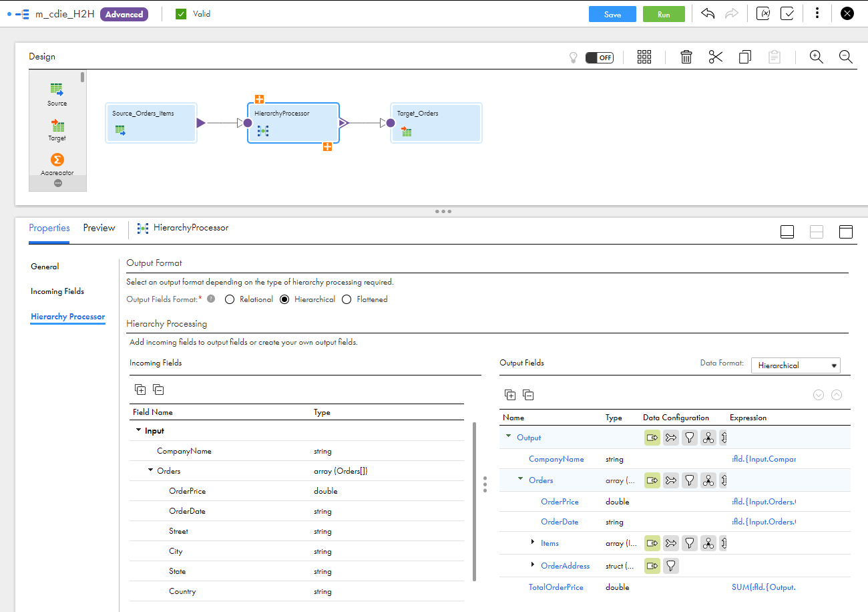Click Collapse All icon under Output Fields
This screenshot has width=868, height=612.
528,395
